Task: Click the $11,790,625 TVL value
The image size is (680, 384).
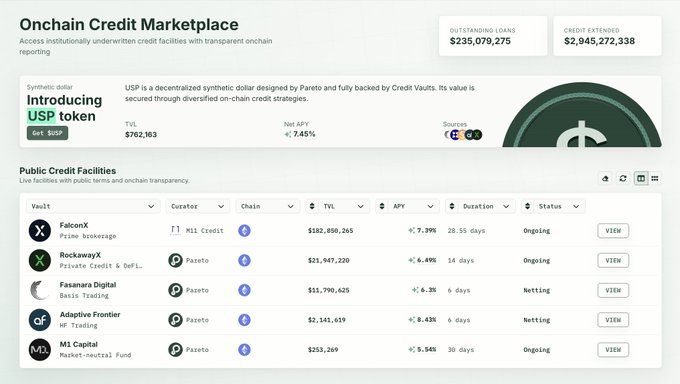Action: tap(328, 290)
